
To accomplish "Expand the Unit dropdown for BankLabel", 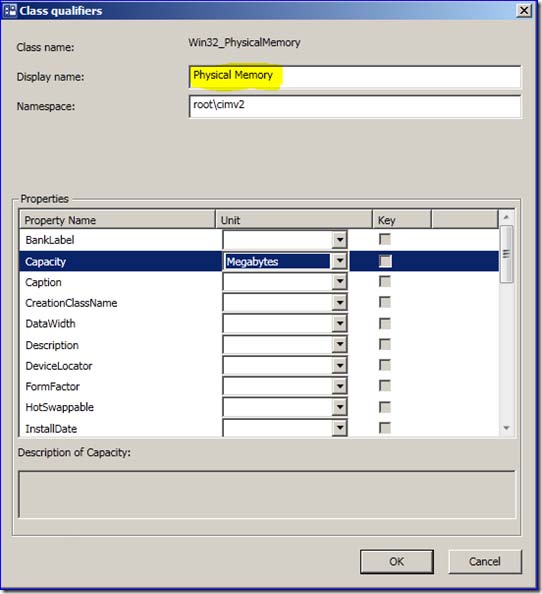I will (x=340, y=239).
